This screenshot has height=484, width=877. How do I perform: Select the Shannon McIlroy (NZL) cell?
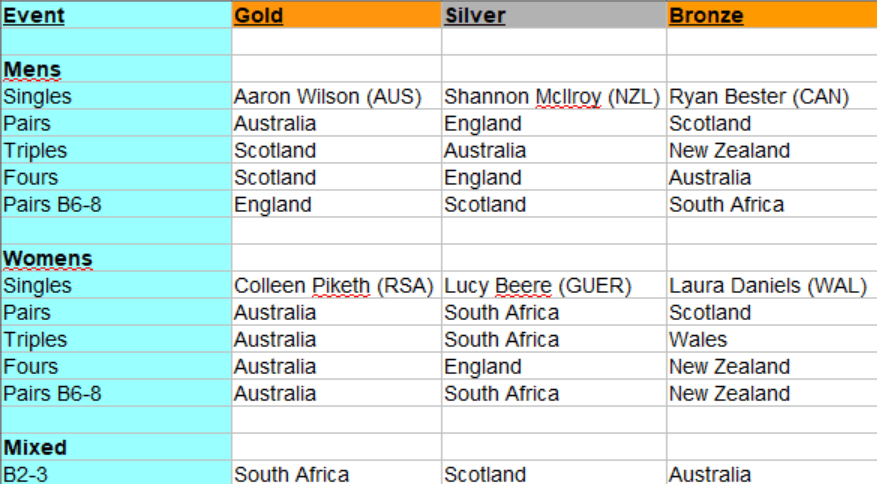point(552,97)
